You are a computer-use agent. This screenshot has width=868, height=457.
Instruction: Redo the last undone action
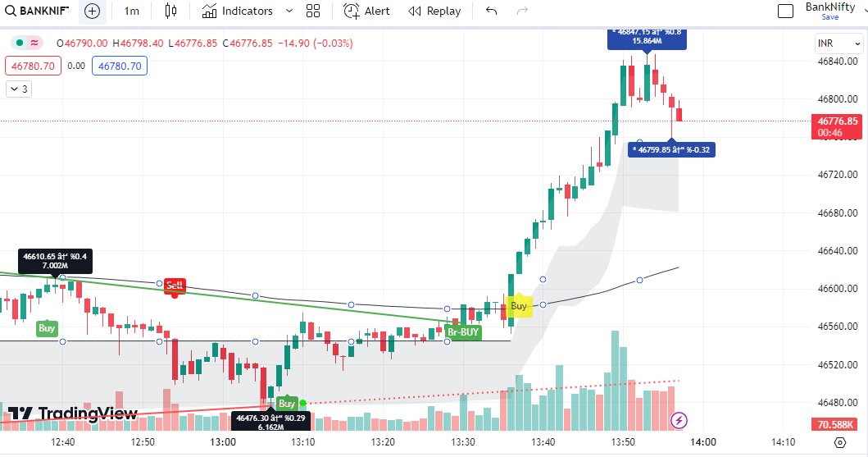(522, 11)
